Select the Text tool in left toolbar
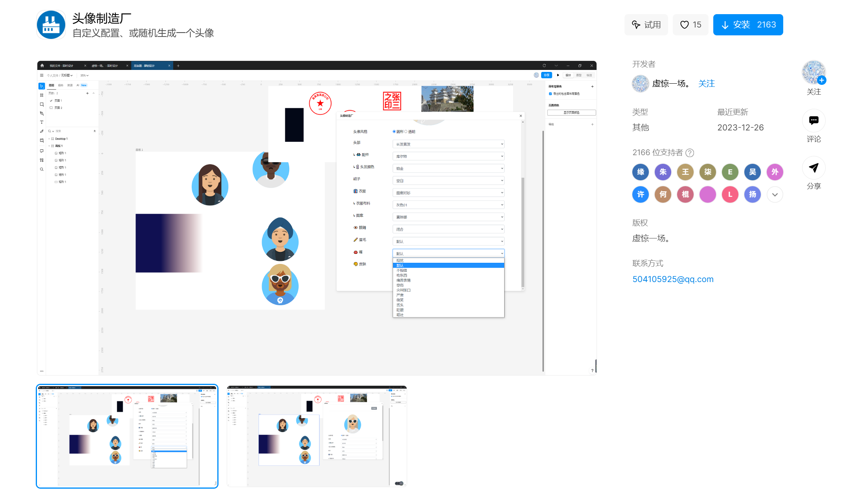The width and height of the screenshot is (852, 504). pos(42,122)
